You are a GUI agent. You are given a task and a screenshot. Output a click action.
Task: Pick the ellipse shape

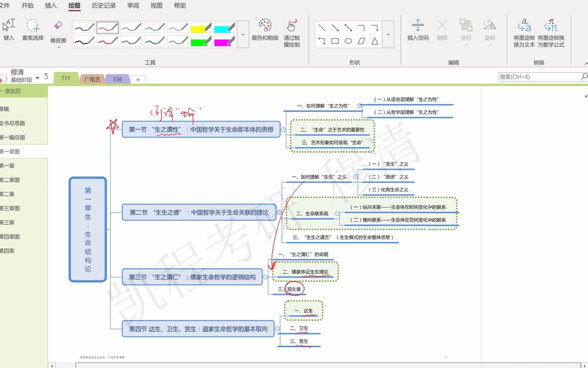pyautogui.click(x=348, y=41)
